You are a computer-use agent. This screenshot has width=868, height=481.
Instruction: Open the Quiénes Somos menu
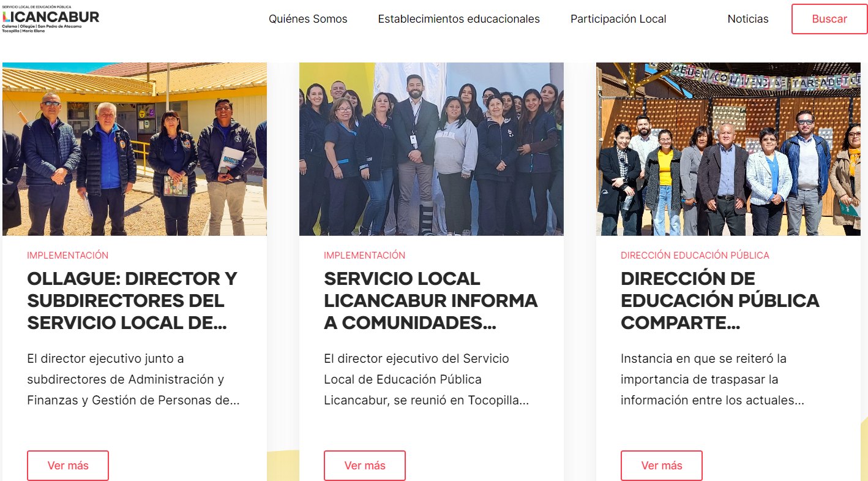click(308, 19)
